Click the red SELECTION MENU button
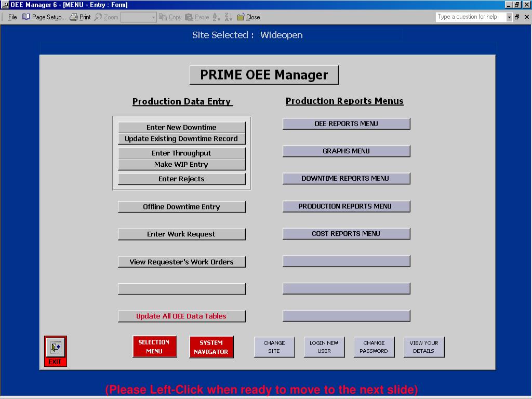Viewport: 532px width, 399px height. tap(155, 347)
